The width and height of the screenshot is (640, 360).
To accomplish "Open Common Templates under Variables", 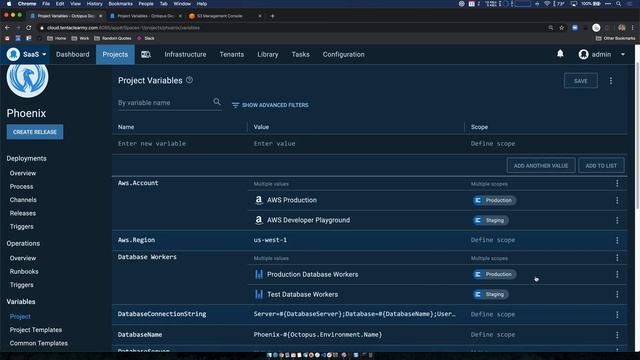I will click(x=38, y=343).
